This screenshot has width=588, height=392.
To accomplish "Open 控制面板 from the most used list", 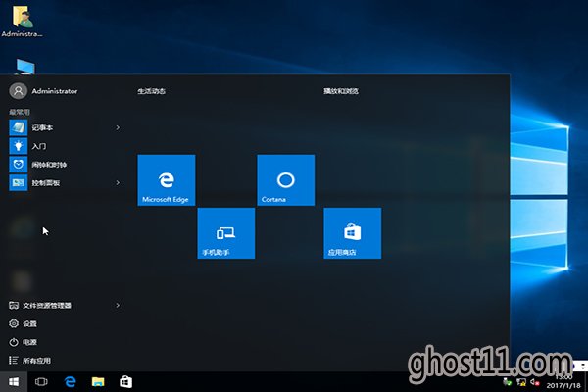I will pyautogui.click(x=64, y=182).
